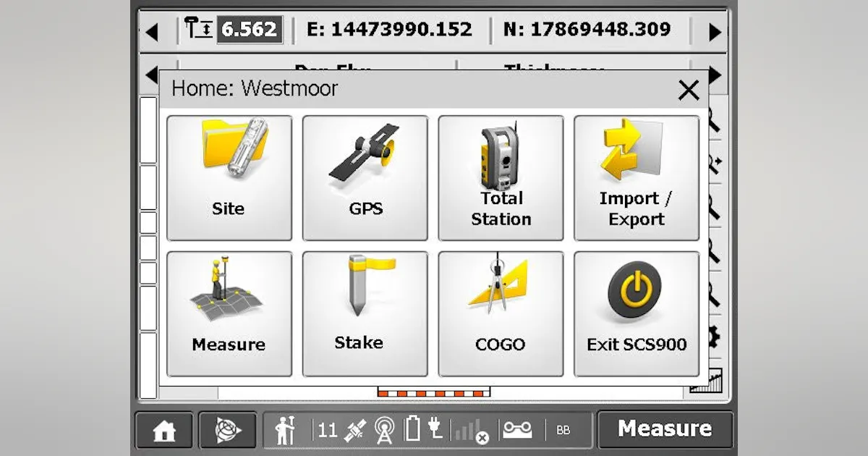Close the Home: Westmoor dialog

point(689,90)
